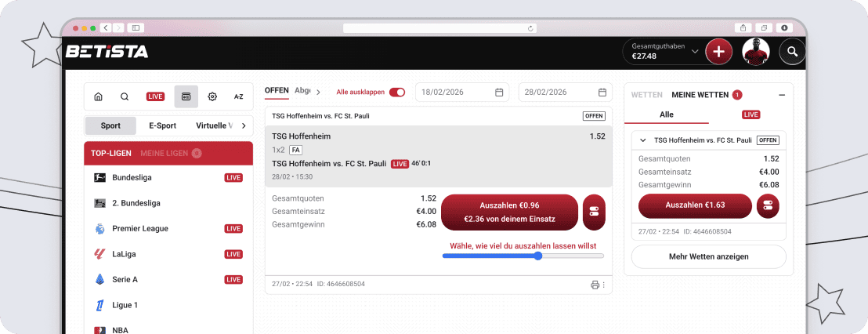Click the 18/02/2026 start date field
The width and height of the screenshot is (868, 334).
coord(461,93)
